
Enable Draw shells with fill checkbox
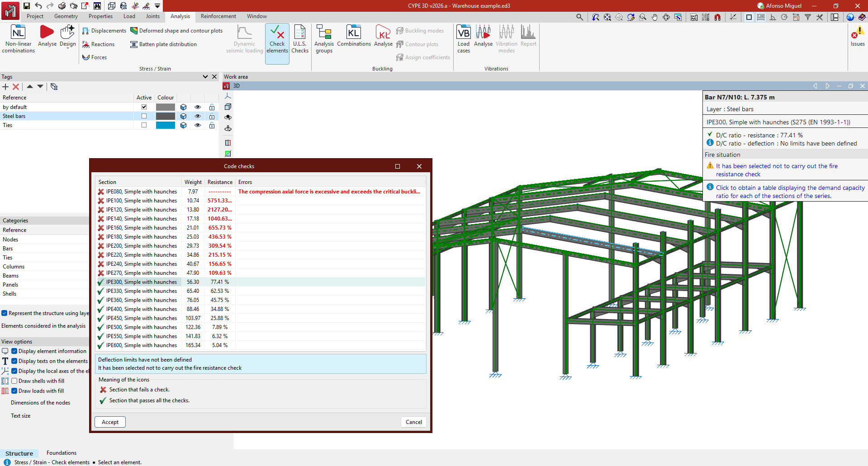[14, 381]
